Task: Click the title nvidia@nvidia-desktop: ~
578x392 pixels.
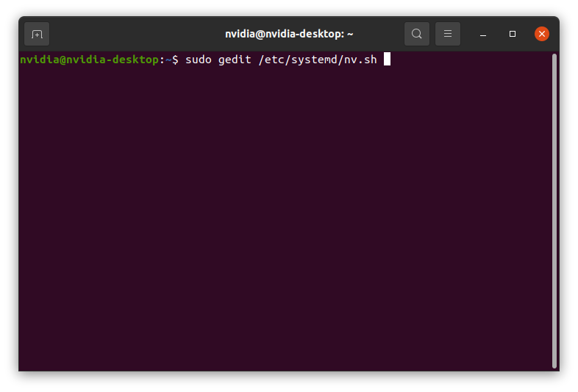Action: pos(289,34)
